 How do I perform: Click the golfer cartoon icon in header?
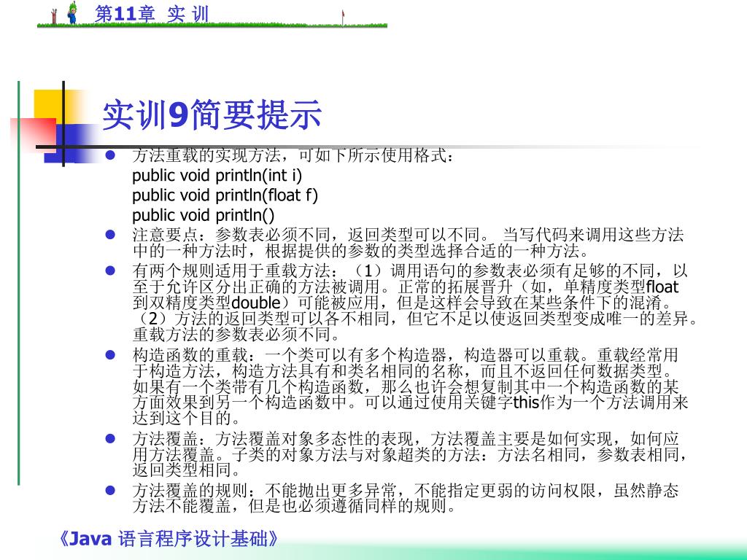(x=72, y=13)
